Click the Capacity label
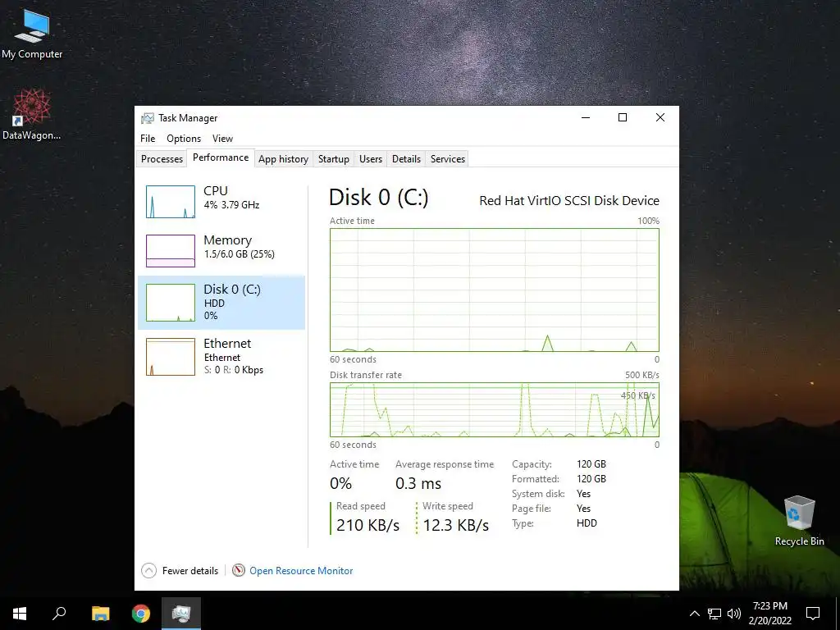The image size is (840, 630). [532, 464]
